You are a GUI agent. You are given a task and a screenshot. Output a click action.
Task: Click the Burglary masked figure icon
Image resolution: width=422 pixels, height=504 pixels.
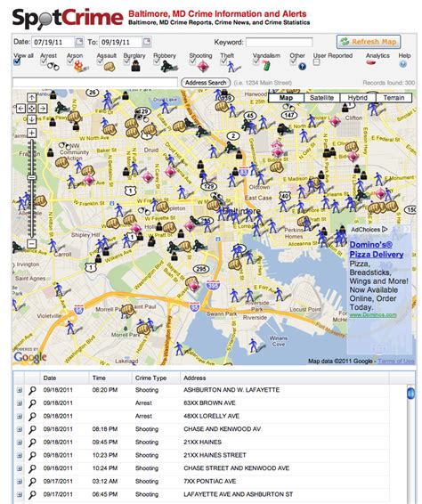pyautogui.click(x=135, y=66)
